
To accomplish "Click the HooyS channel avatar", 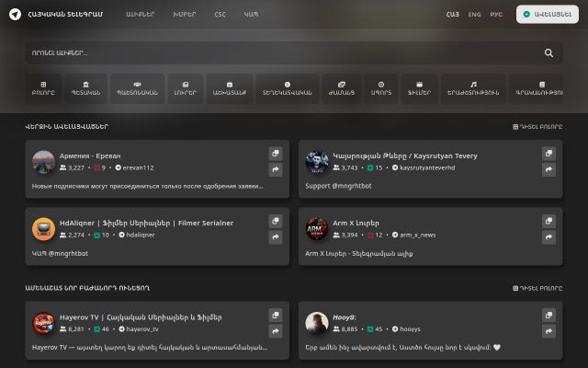I will point(317,323).
